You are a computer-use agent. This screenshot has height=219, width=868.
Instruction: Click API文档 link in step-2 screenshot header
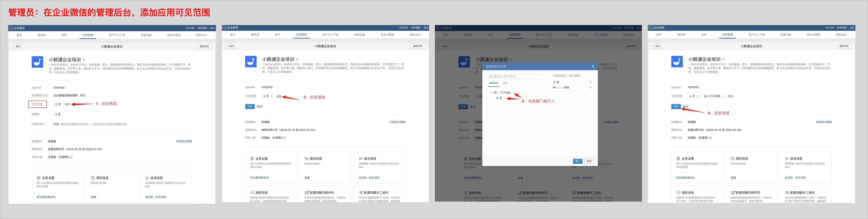403,28
